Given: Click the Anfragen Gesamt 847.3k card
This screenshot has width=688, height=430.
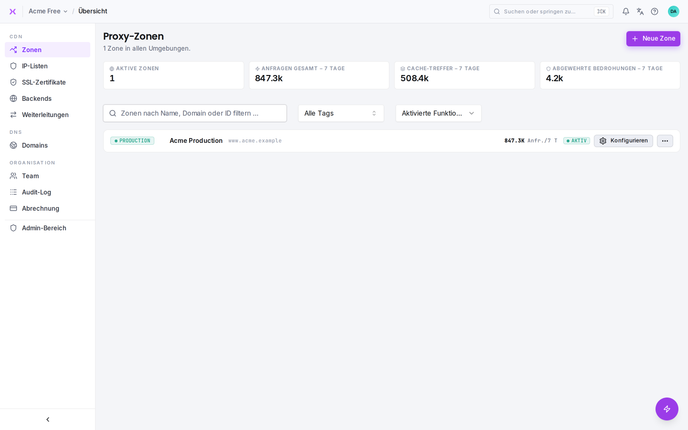Looking at the screenshot, I should click(319, 75).
